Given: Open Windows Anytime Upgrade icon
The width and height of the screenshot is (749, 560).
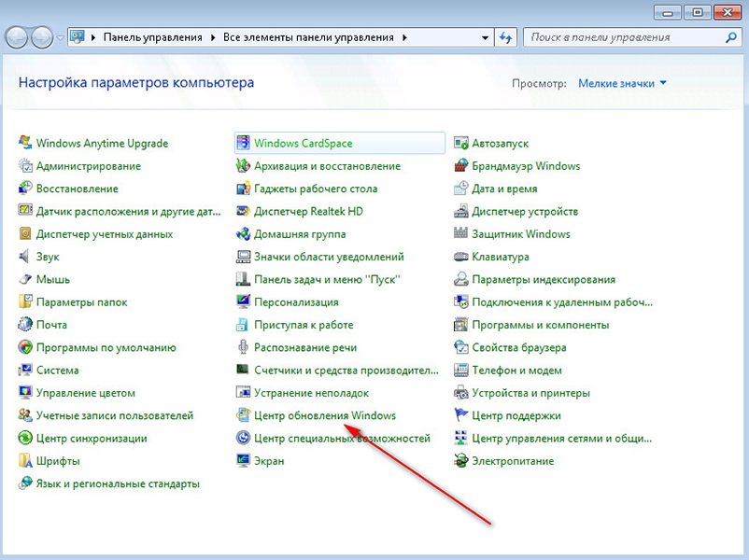Looking at the screenshot, I should (x=25, y=142).
